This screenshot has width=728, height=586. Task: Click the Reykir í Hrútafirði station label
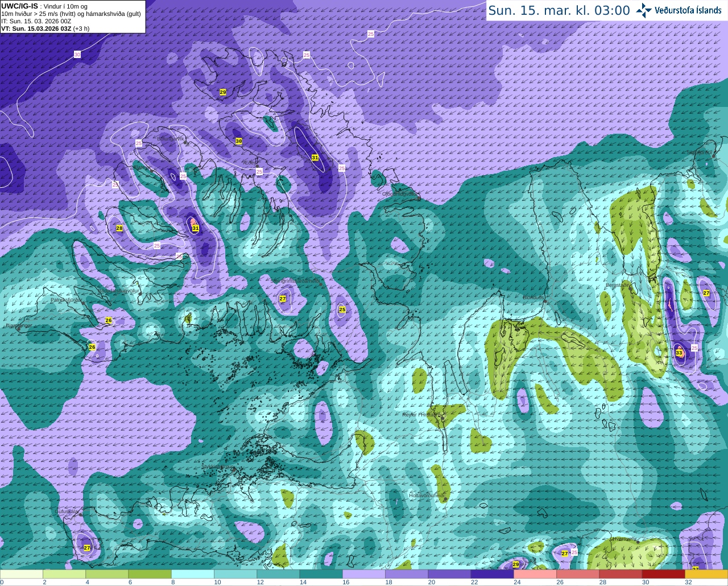pyautogui.click(x=421, y=415)
